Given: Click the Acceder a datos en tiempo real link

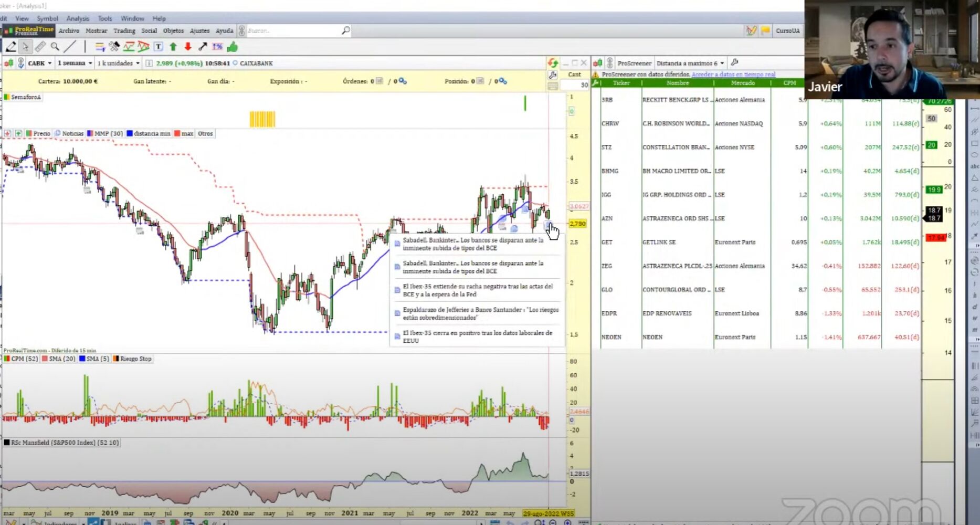Looking at the screenshot, I should tap(733, 75).
